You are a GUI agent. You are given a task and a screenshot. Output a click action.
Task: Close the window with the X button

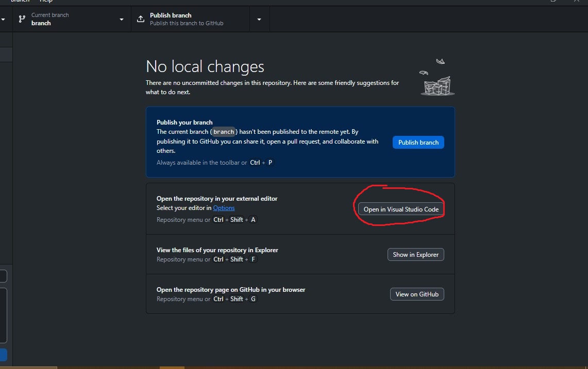pos(576,1)
